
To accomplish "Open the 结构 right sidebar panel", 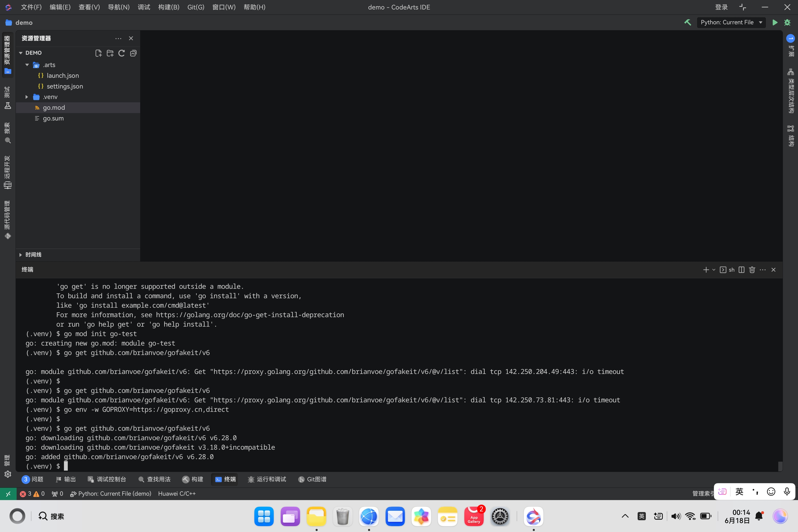I will 791,136.
